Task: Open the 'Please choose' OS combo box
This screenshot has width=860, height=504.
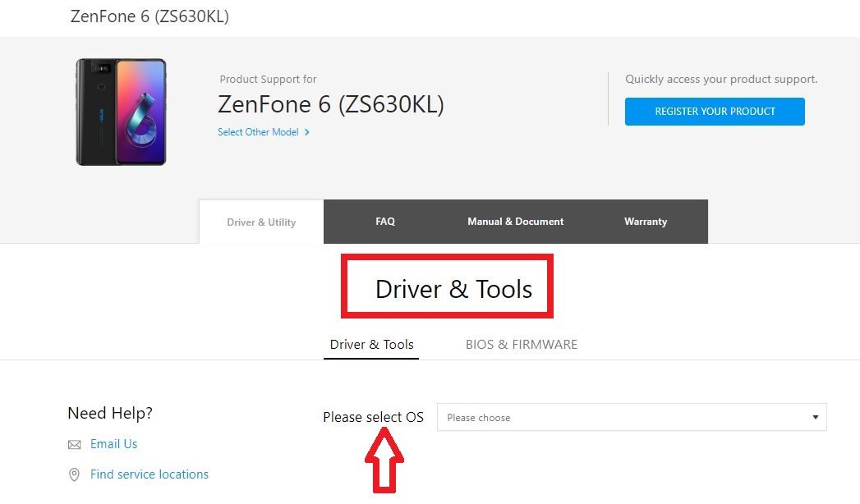Action: [x=631, y=417]
